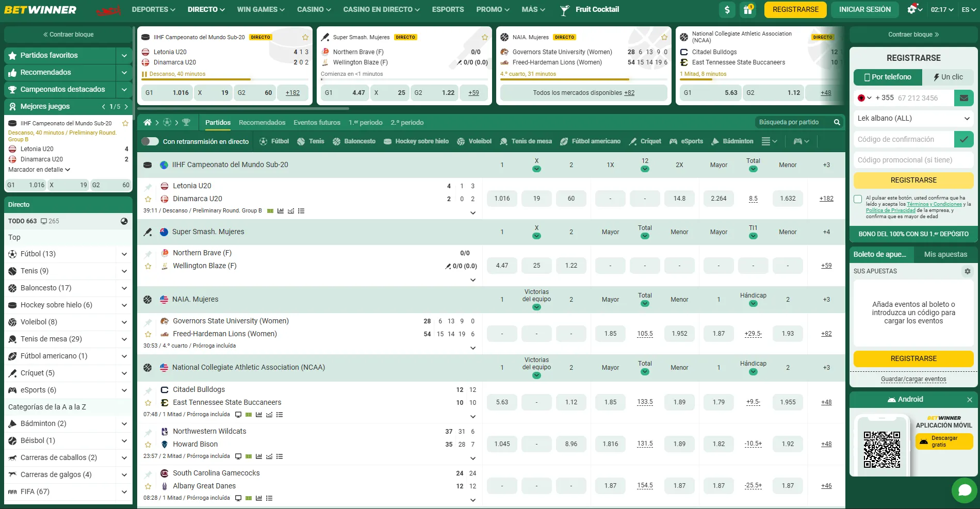Pin the Letonia U20 match
The height and width of the screenshot is (509, 980).
[148, 187]
